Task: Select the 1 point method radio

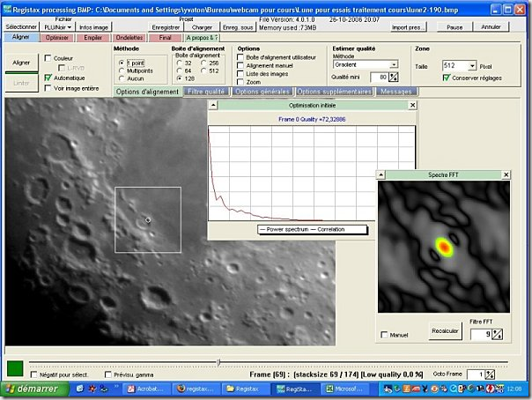Action: pos(122,63)
